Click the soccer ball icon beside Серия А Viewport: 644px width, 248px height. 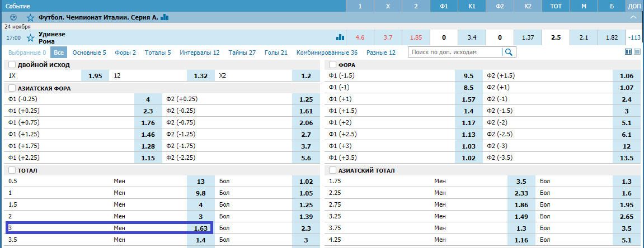(13, 18)
